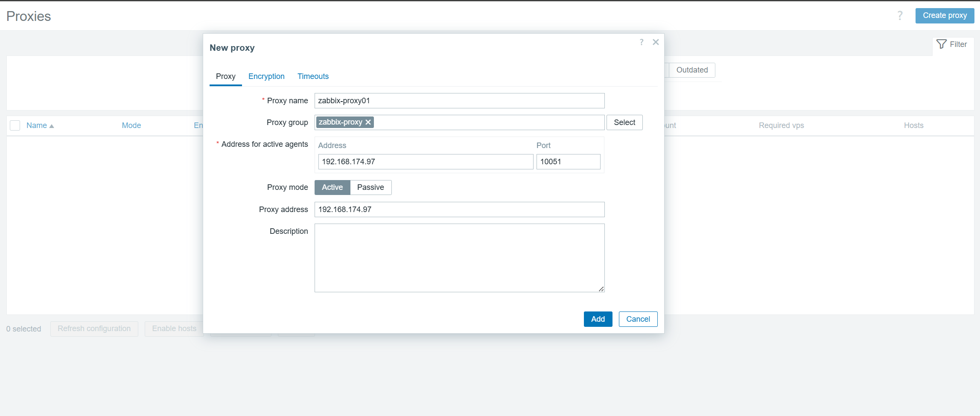Click the '0 selected' text
This screenshot has height=416, width=980.
[23, 329]
